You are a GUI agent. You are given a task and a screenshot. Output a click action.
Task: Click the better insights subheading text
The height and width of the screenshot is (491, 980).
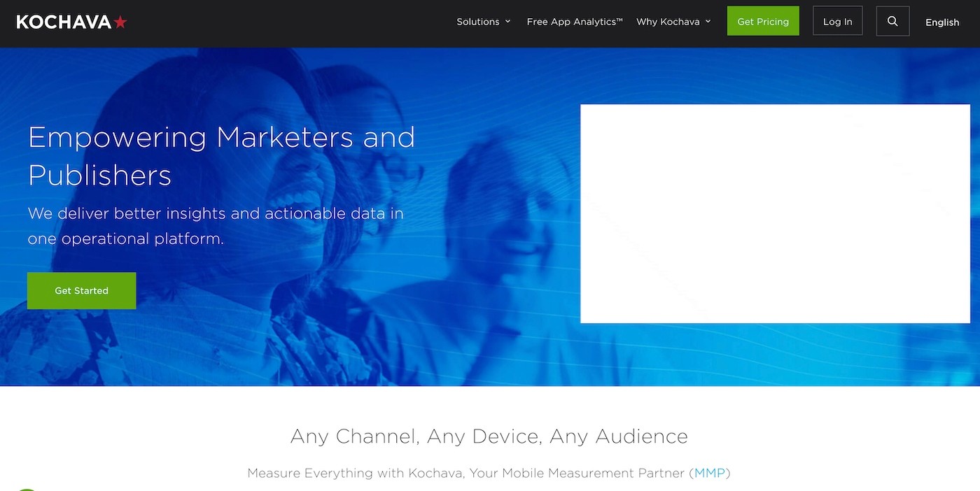tap(216, 226)
